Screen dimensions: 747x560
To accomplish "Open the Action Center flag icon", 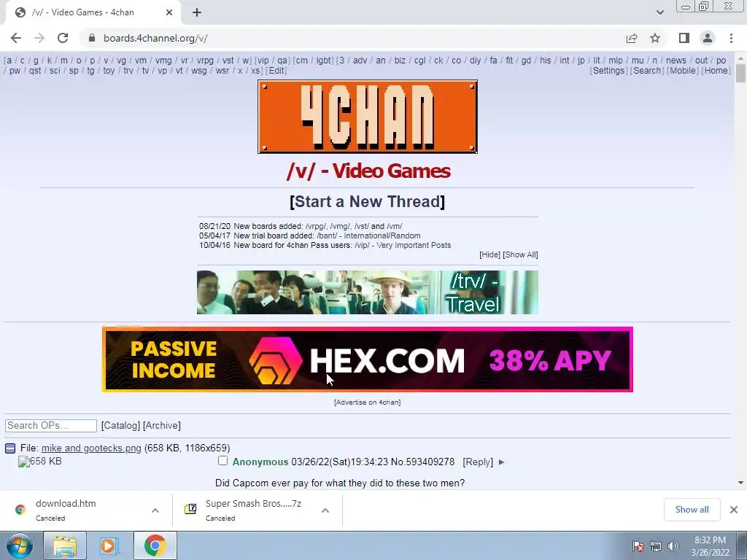I will [x=638, y=546].
